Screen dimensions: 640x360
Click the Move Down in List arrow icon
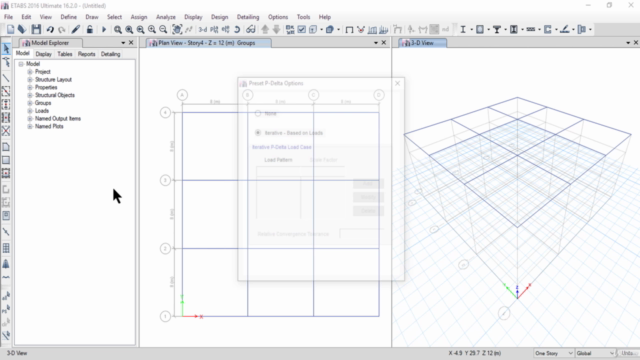click(x=276, y=29)
